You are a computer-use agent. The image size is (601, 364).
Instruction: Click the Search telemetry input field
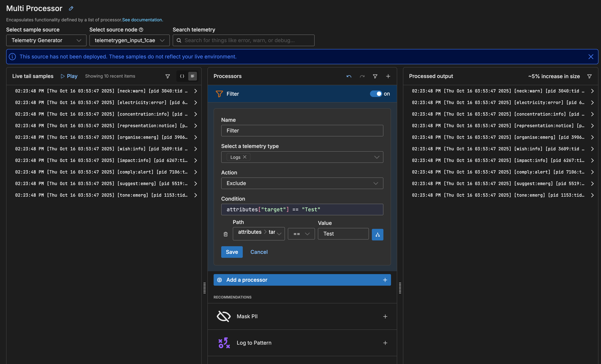tap(243, 41)
